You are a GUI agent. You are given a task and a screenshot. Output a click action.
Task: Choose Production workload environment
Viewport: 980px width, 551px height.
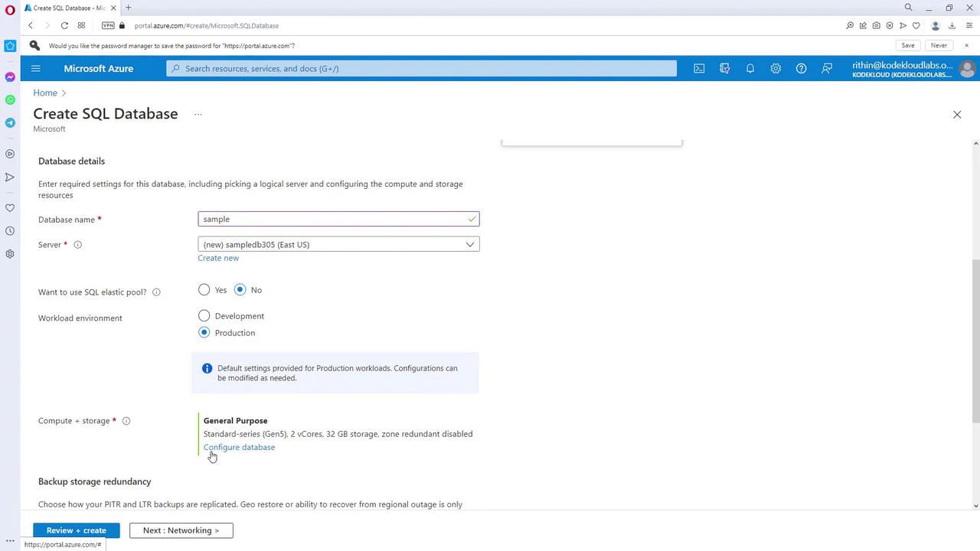204,333
